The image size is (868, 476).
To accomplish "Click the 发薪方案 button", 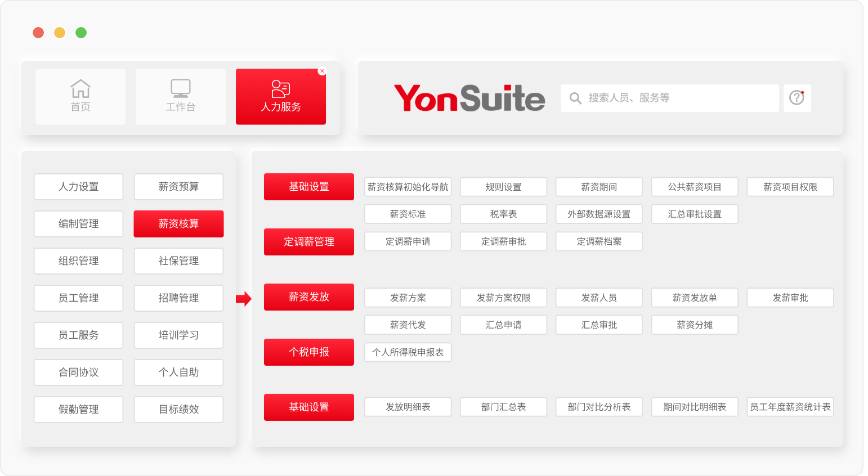I will (408, 298).
